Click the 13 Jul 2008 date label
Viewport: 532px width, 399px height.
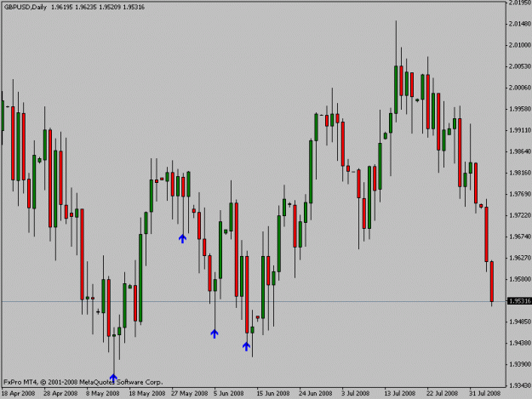400,394
